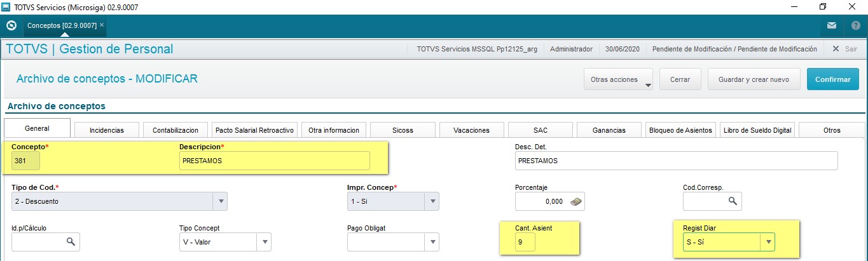Click the Sair exit button
Screen dimensions: 868x261
point(844,49)
